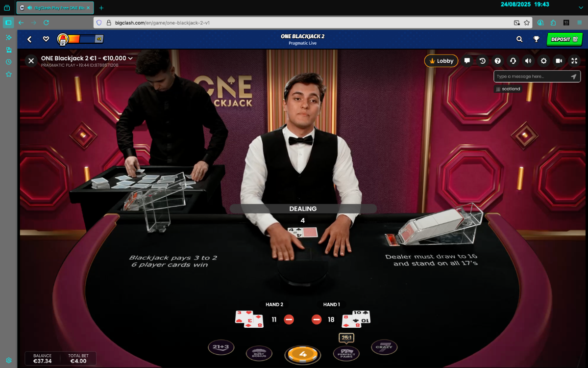The width and height of the screenshot is (588, 368).
Task: Click the Total Bet €4.00 display
Action: pyautogui.click(x=78, y=359)
